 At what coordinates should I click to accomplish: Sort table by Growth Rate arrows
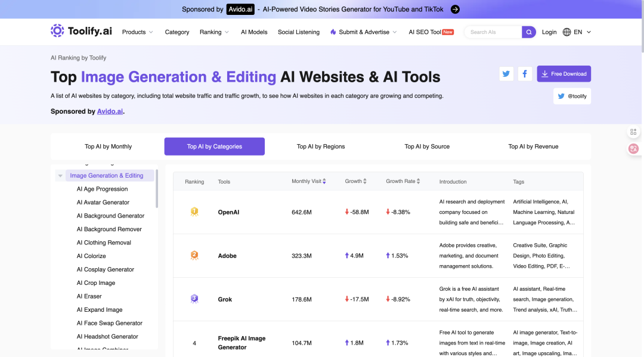click(x=418, y=181)
